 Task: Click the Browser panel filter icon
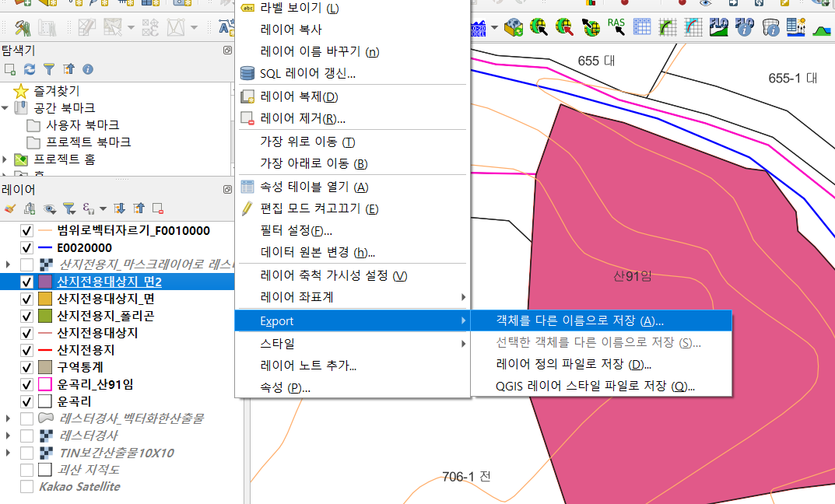coord(48,69)
